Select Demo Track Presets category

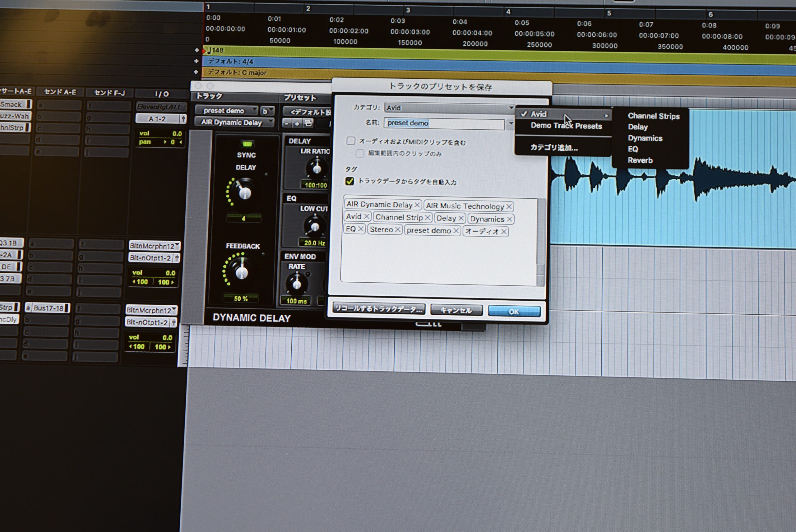pyautogui.click(x=566, y=126)
